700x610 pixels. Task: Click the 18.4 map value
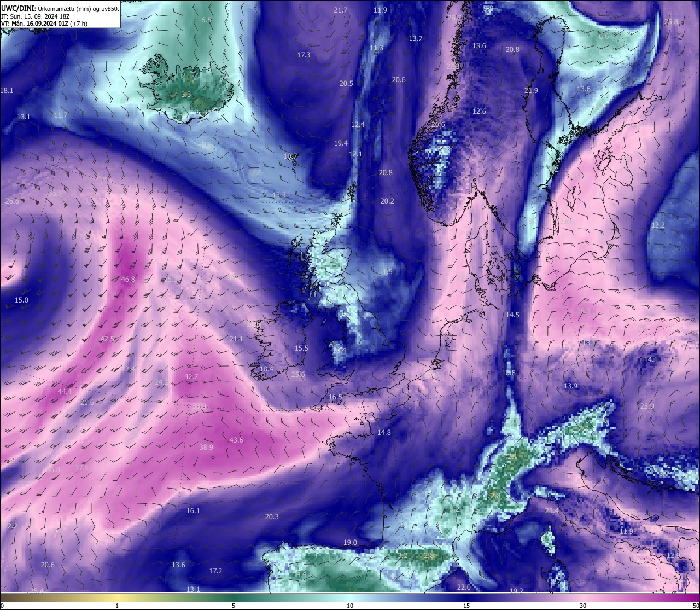[266, 369]
